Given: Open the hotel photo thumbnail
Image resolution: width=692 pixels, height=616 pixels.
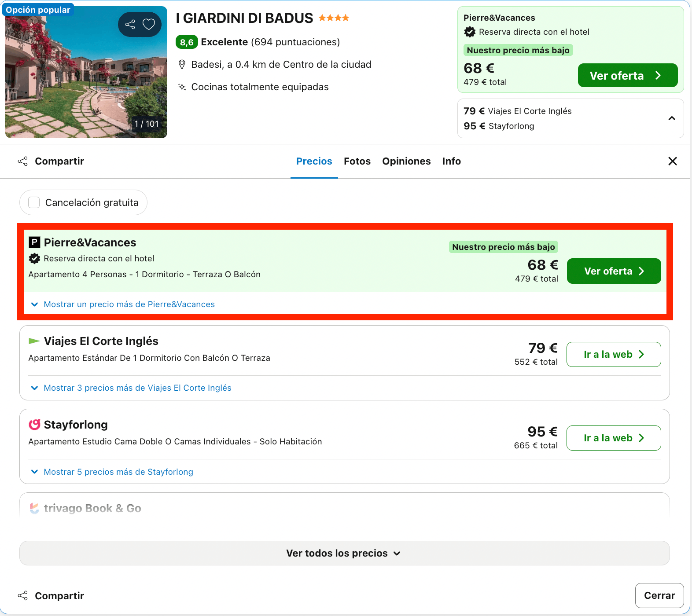Looking at the screenshot, I should point(86,72).
